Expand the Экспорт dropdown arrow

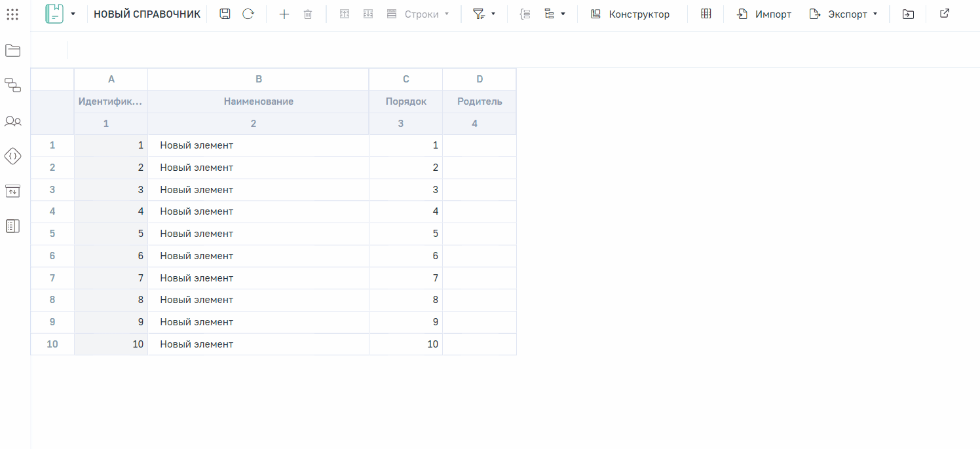(x=875, y=14)
